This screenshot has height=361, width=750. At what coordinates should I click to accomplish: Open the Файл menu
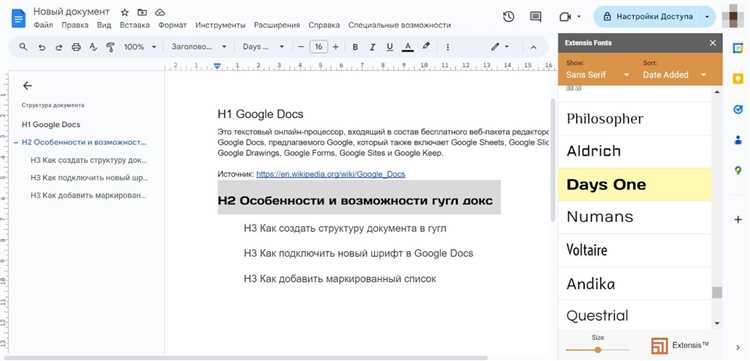point(44,25)
